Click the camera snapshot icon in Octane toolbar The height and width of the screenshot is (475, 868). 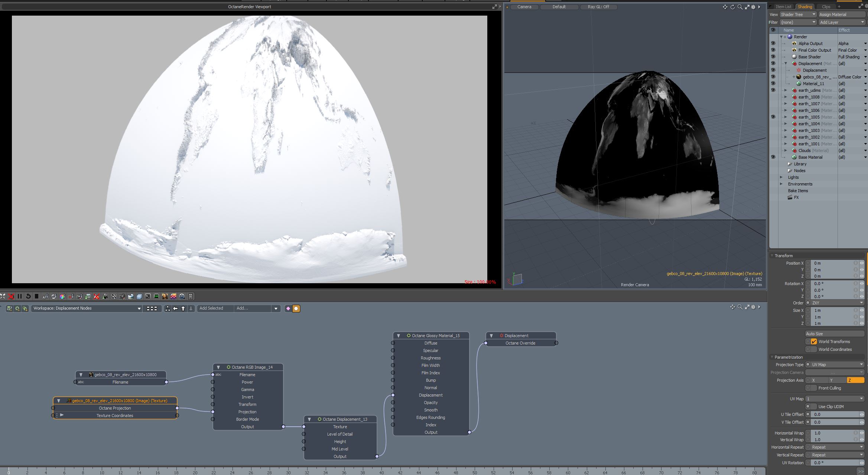coord(122,296)
